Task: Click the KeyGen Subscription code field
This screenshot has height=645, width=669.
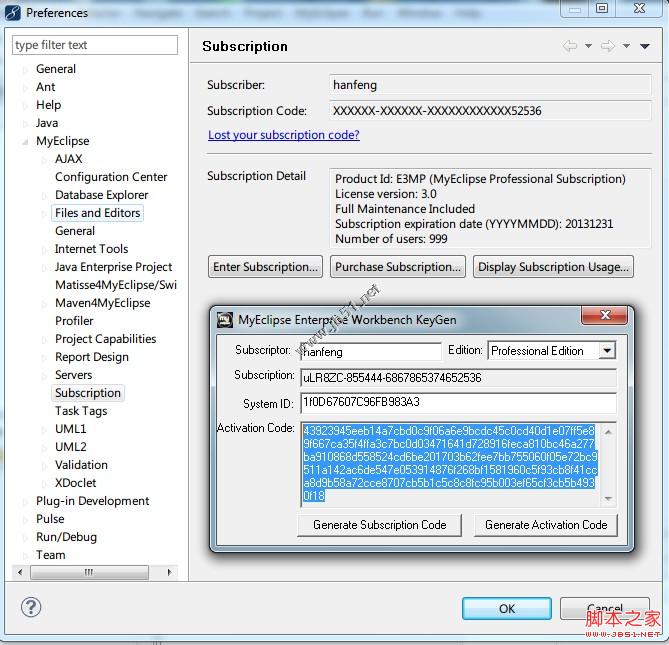Action: (458, 378)
